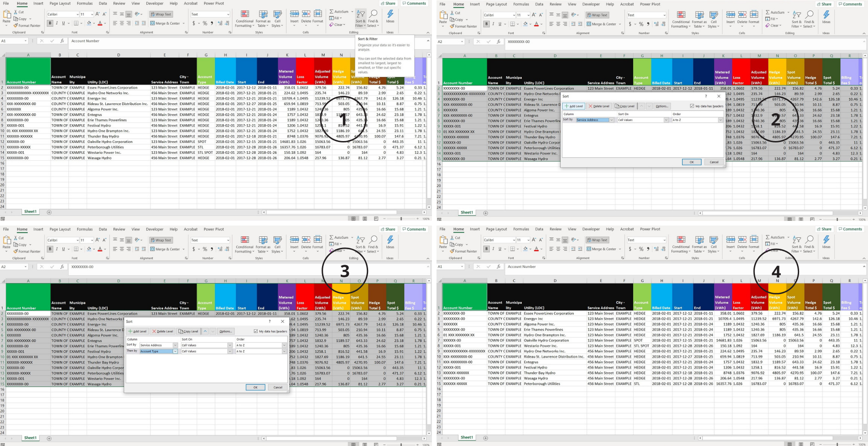This screenshot has width=868, height=446.
Task: Click Conditional Formatting in bottom-right window
Action: pos(681,244)
